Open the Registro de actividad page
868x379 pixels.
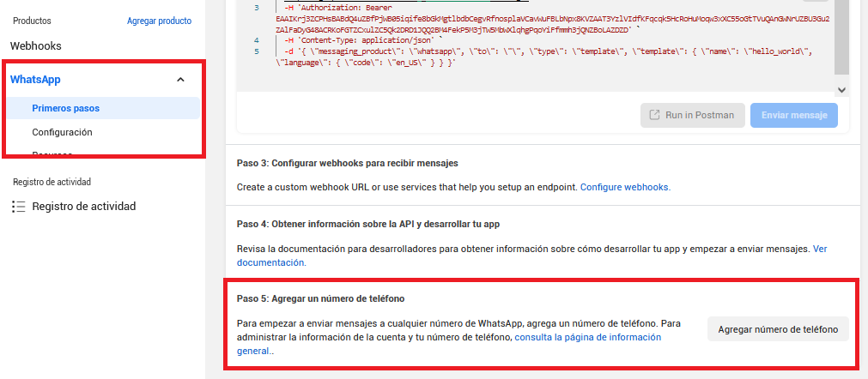coord(83,207)
